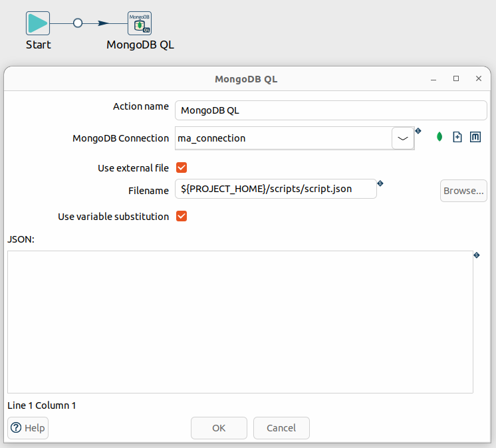Open the metadata manager icon beside the connection
The width and height of the screenshot is (496, 448).
[x=475, y=137]
